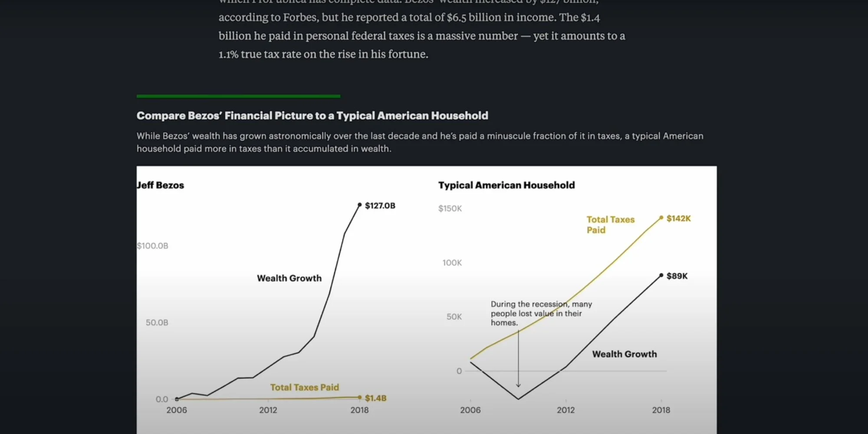Viewport: 868px width, 434px height.
Task: Click the Compare Bezos' Financial Picture heading
Action: point(312,116)
